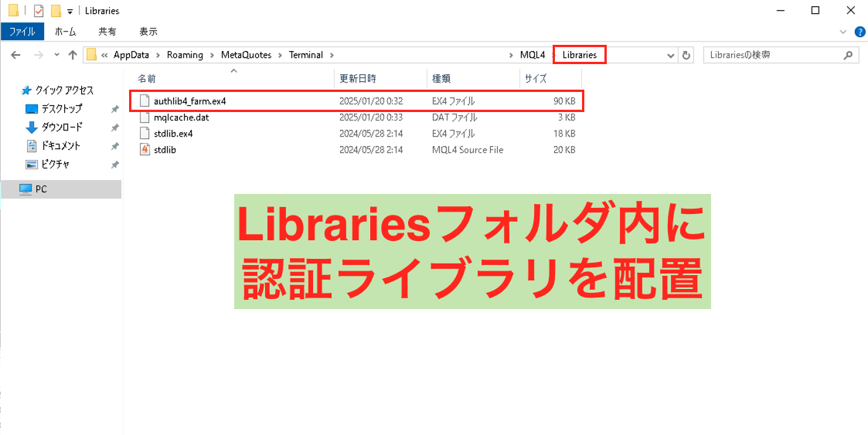
Task: Open デスクトップ in navigation pane
Action: tap(61, 108)
